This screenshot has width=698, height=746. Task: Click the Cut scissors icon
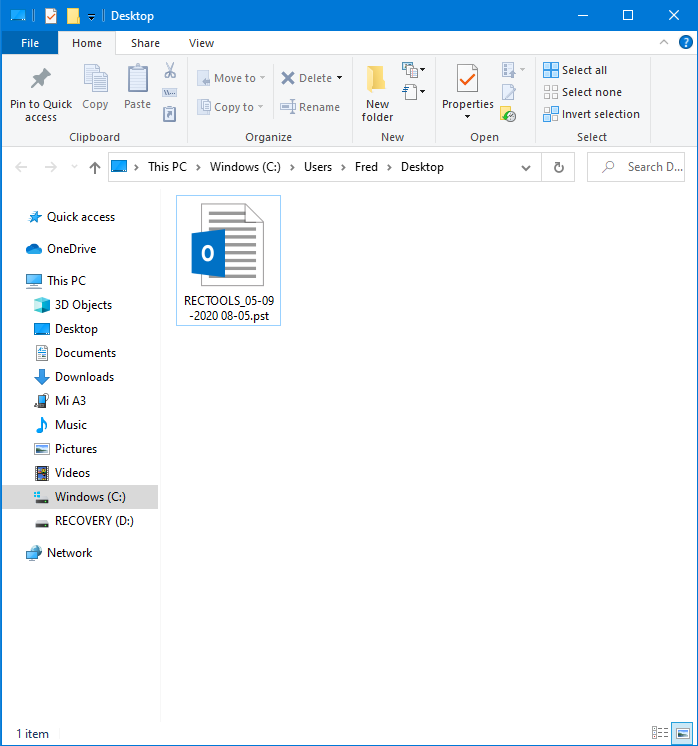[x=170, y=70]
